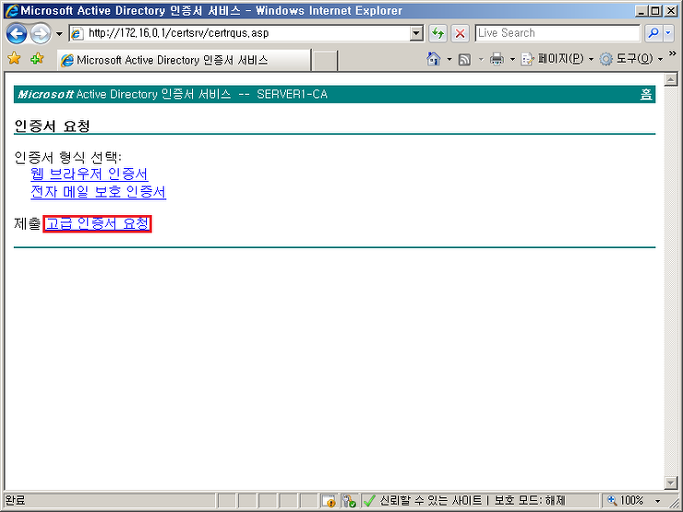Screen dimensions: 683x512
Task: Open the search options dropdown
Action: click(x=669, y=33)
